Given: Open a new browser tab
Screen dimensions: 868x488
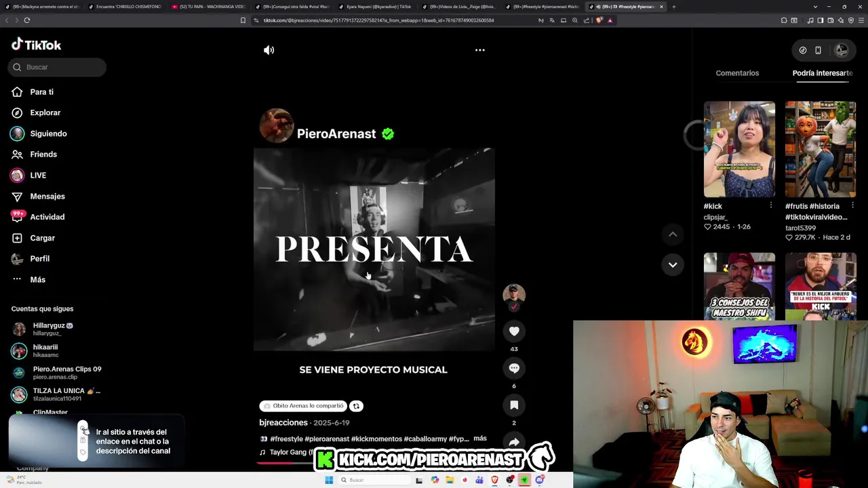Looking at the screenshot, I should [673, 7].
